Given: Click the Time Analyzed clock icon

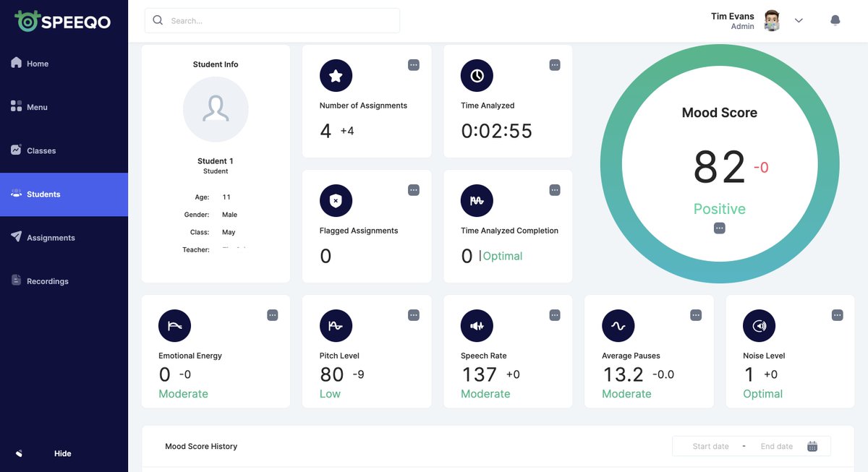Looking at the screenshot, I should [x=477, y=75].
